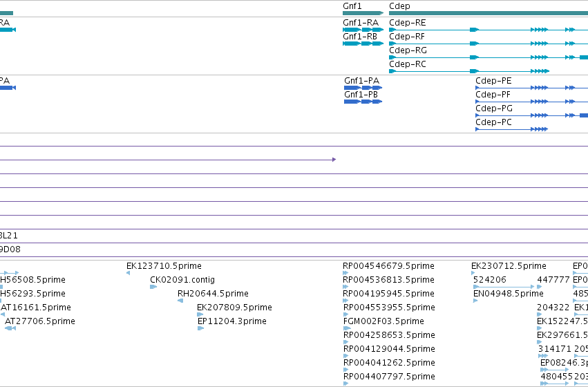Click the Gnf1-PA protein label
The height and width of the screenshot is (387, 588).
tap(362, 81)
